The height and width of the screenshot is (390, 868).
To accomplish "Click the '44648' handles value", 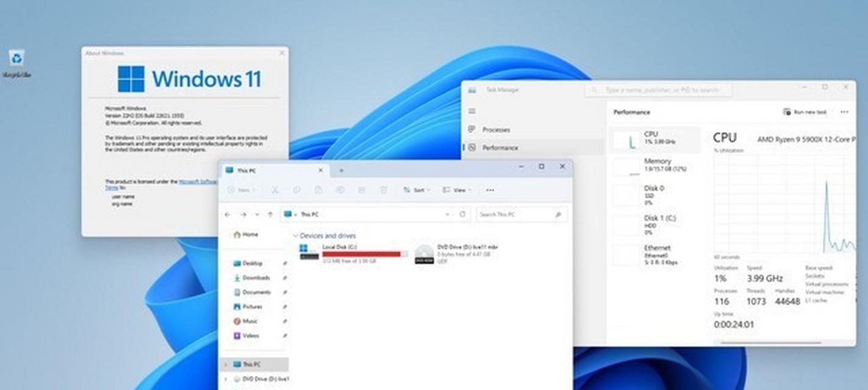I will click(787, 302).
